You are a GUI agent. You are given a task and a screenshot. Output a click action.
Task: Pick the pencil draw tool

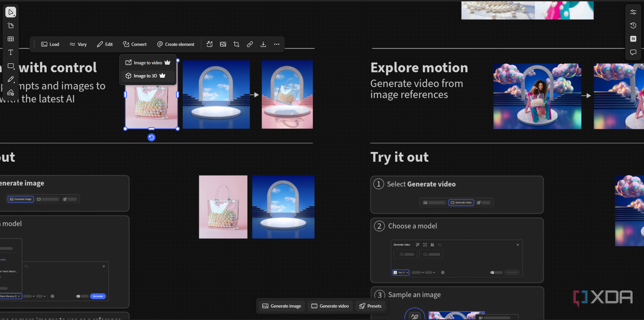point(11,79)
